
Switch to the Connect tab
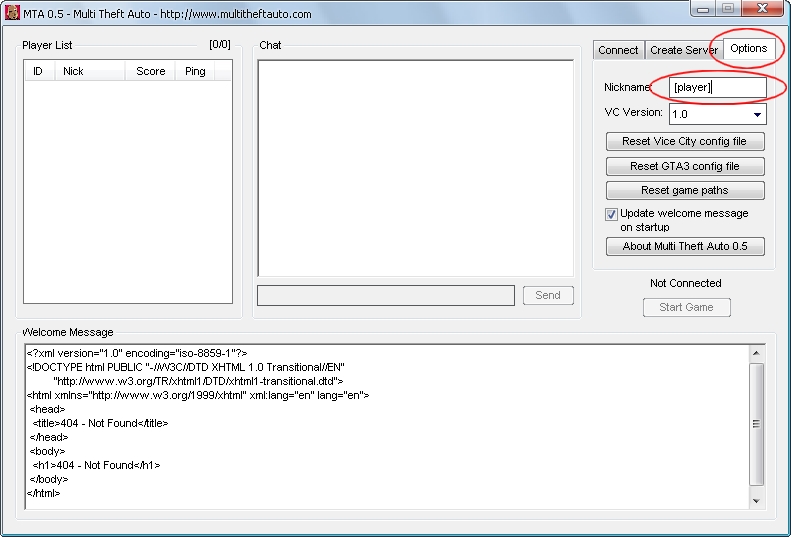[618, 50]
